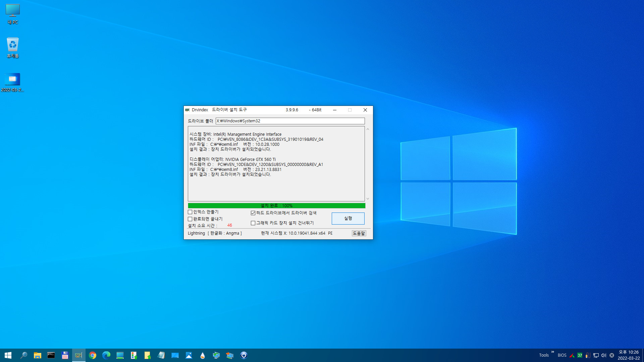Open the green-base monitor taskbar icon
The height and width of the screenshot is (362, 644).
tap(120, 355)
